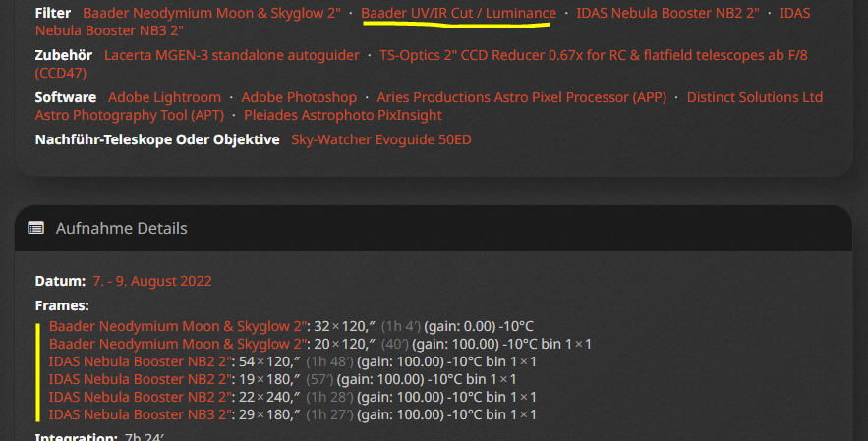Open Pleiades Astrophoto PixInsight link
Image resolution: width=868 pixels, height=441 pixels.
click(343, 115)
